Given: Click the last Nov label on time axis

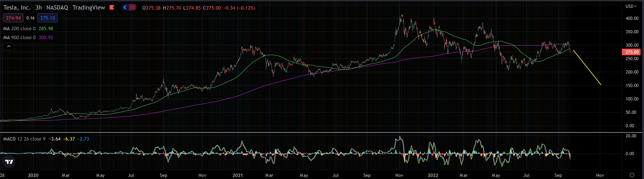Looking at the screenshot, I should coord(600,175).
